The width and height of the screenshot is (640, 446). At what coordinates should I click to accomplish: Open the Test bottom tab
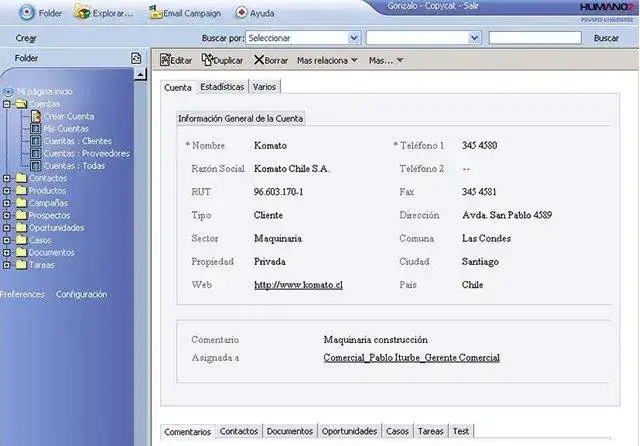click(x=461, y=431)
